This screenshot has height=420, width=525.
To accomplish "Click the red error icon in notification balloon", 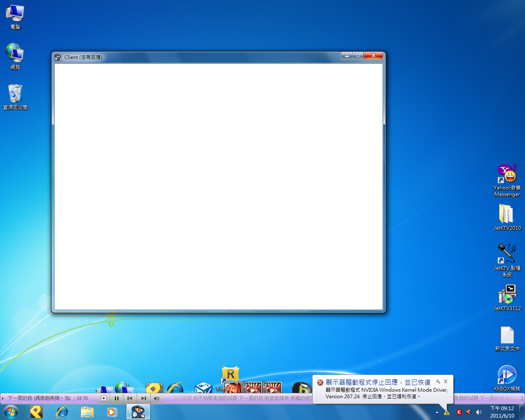I will click(320, 383).
